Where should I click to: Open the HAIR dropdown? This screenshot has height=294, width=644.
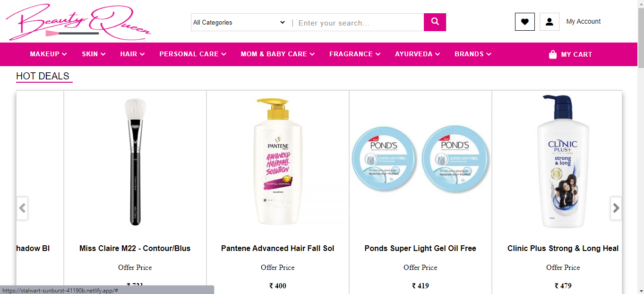(x=132, y=54)
